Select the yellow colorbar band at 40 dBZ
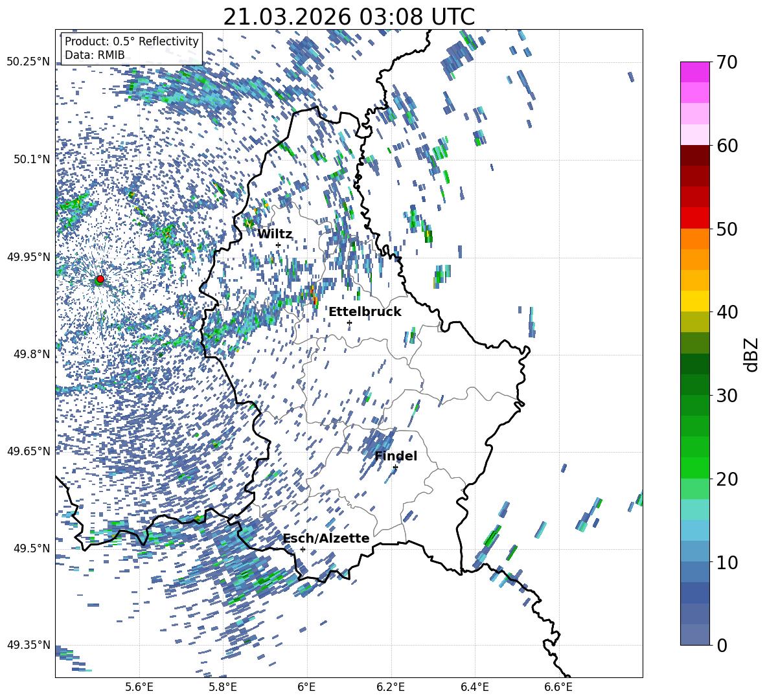Viewport: 767px width, 700px height. point(695,300)
